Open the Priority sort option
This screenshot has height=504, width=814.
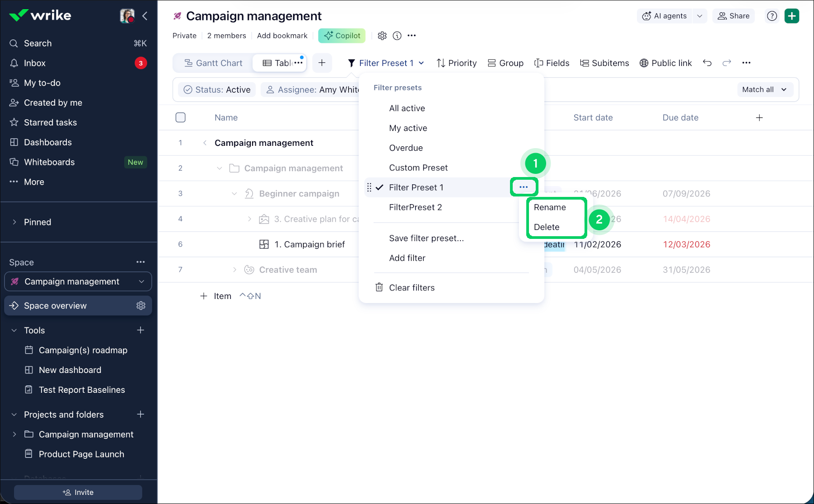[457, 63]
